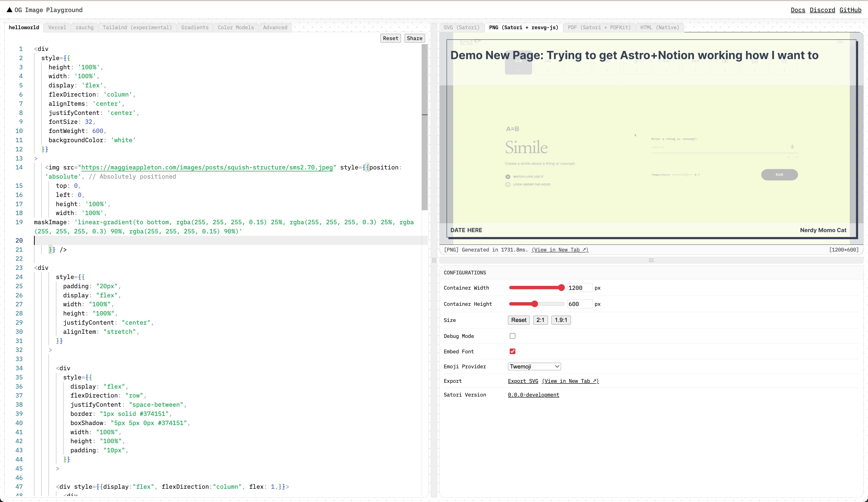Uncheck the Embed Font checkbox
Image resolution: width=868 pixels, height=502 pixels.
point(512,351)
